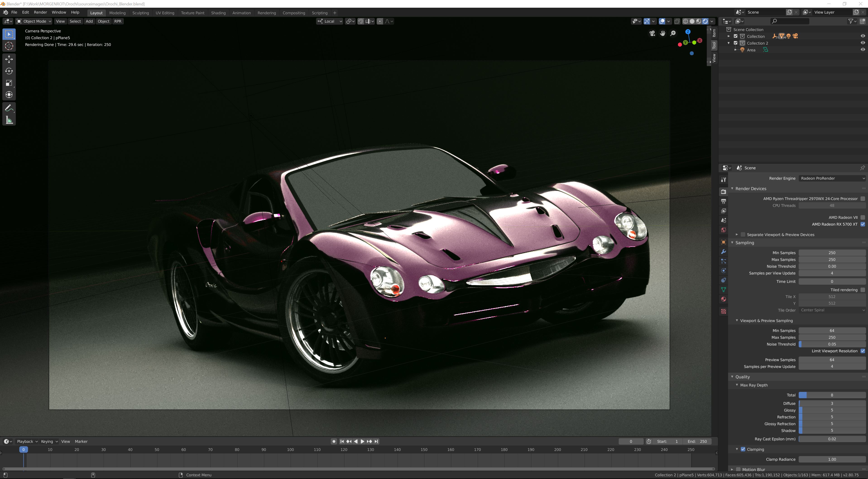868x479 pixels.
Task: Expand the Motion Blur panel
Action: [x=732, y=469]
